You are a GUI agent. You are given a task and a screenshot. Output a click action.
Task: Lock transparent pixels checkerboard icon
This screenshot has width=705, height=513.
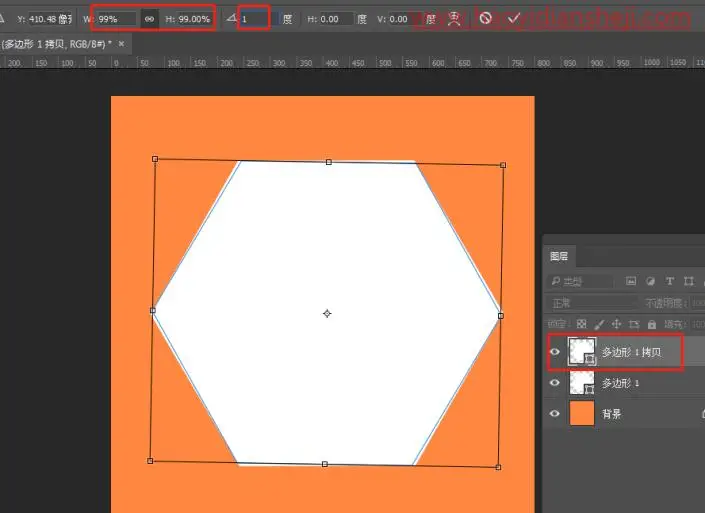coord(581,324)
